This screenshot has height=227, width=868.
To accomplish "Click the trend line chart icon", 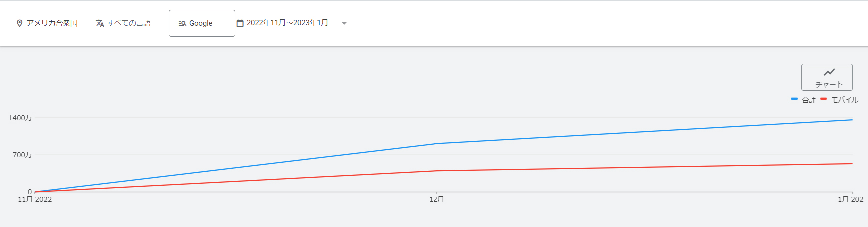I will (x=829, y=72).
